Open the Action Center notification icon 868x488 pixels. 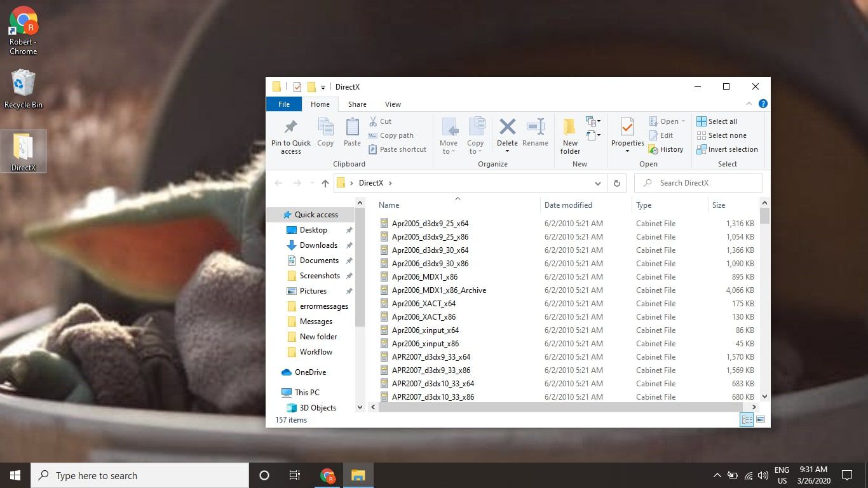tap(846, 475)
